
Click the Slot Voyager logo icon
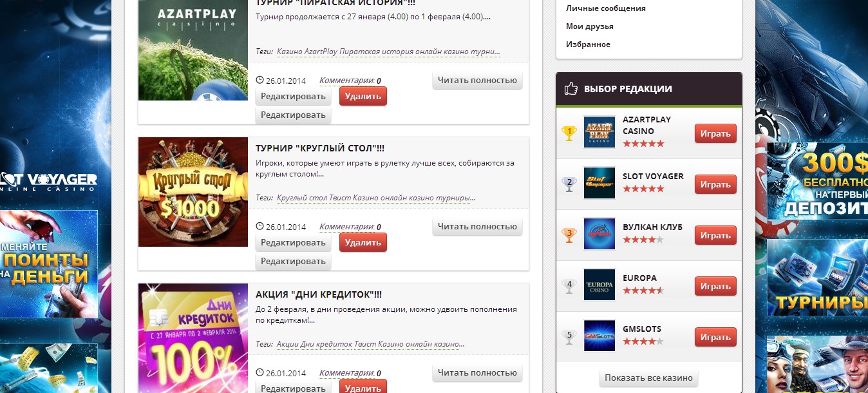coord(599,183)
